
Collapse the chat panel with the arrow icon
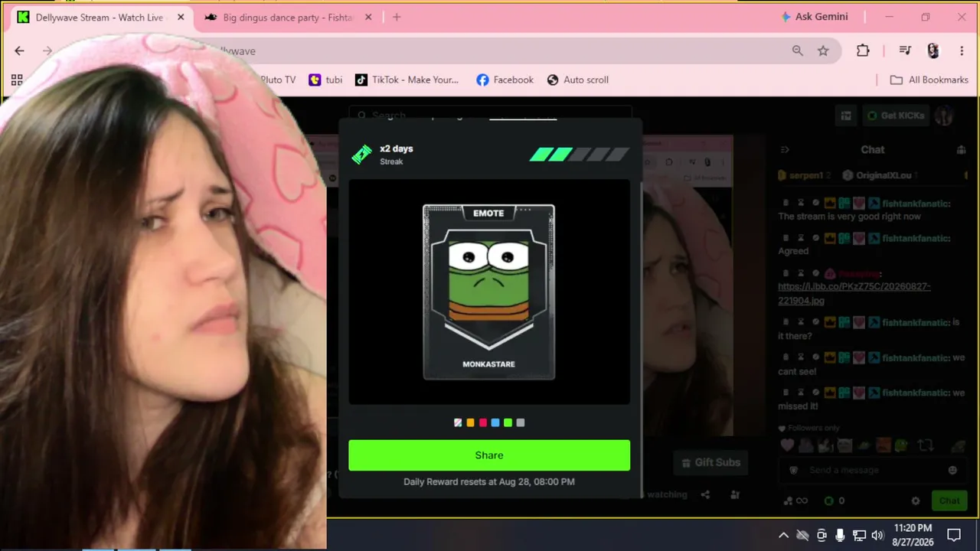tap(785, 150)
